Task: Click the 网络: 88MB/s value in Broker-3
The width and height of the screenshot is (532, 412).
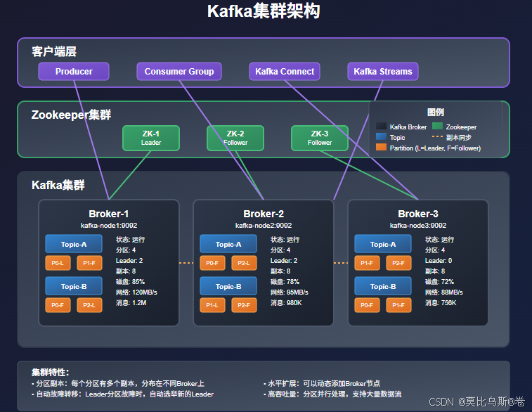Action: (x=443, y=292)
